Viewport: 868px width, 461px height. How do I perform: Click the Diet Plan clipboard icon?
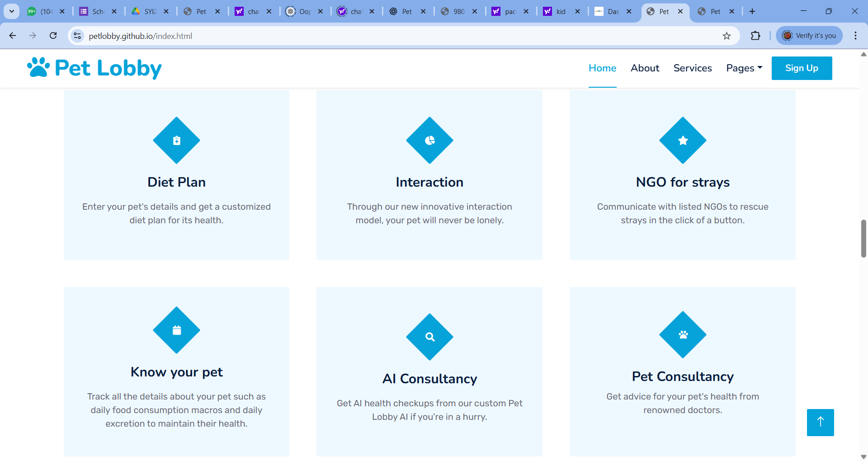(176, 140)
